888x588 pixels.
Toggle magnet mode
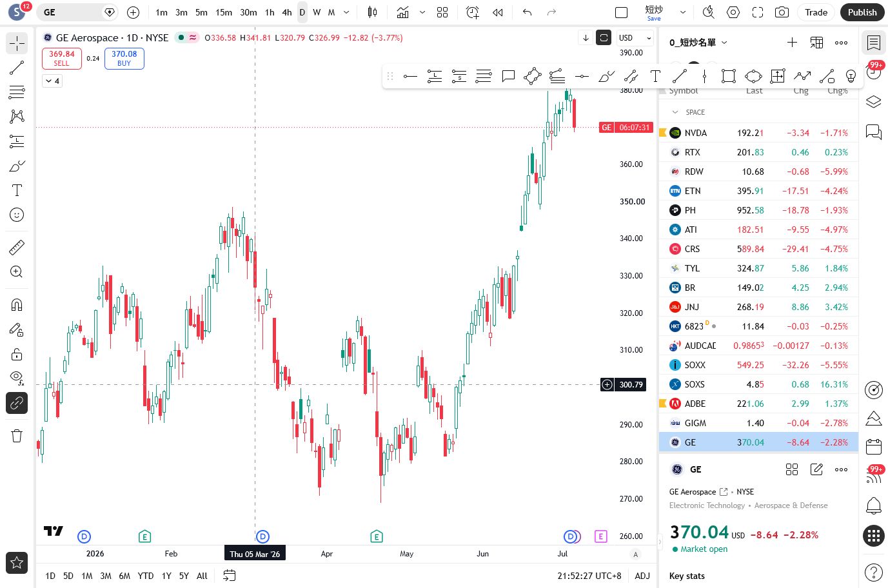tap(17, 305)
